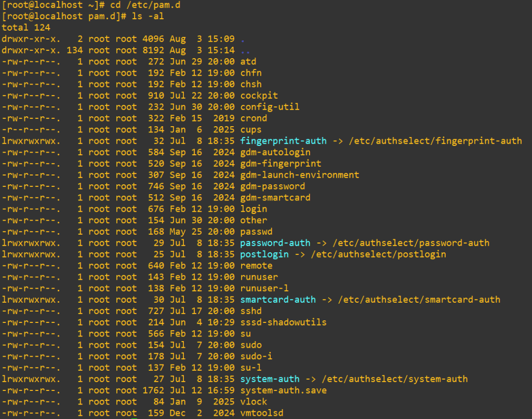Click the postlogin symlink name
Screen dimensions: 532x419
point(264,254)
